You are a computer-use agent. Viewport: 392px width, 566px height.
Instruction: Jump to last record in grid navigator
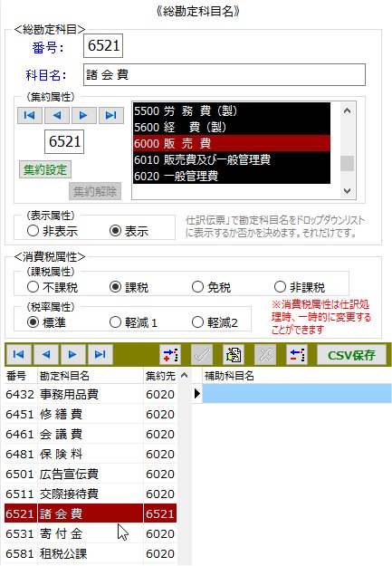(x=100, y=354)
